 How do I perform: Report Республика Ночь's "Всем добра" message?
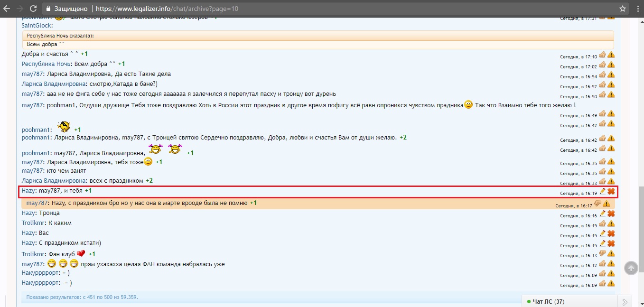point(611,65)
